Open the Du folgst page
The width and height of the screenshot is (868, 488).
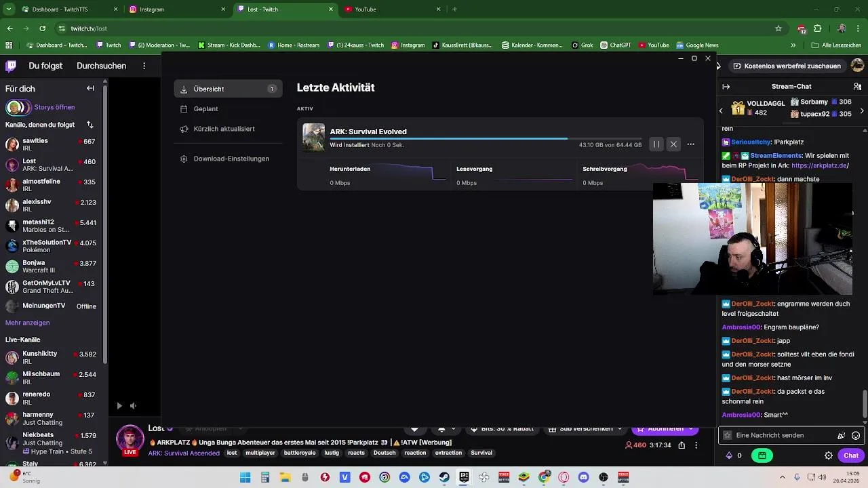[x=45, y=66]
